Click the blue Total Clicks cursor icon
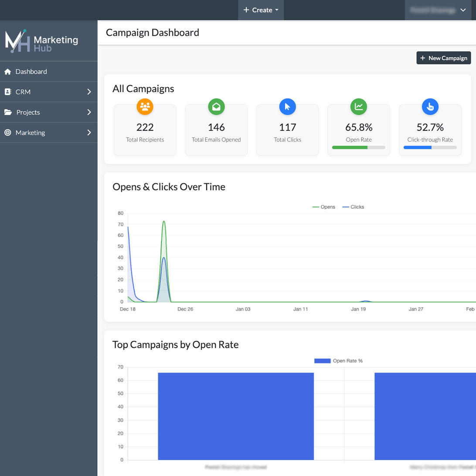476x476 pixels. (x=287, y=106)
